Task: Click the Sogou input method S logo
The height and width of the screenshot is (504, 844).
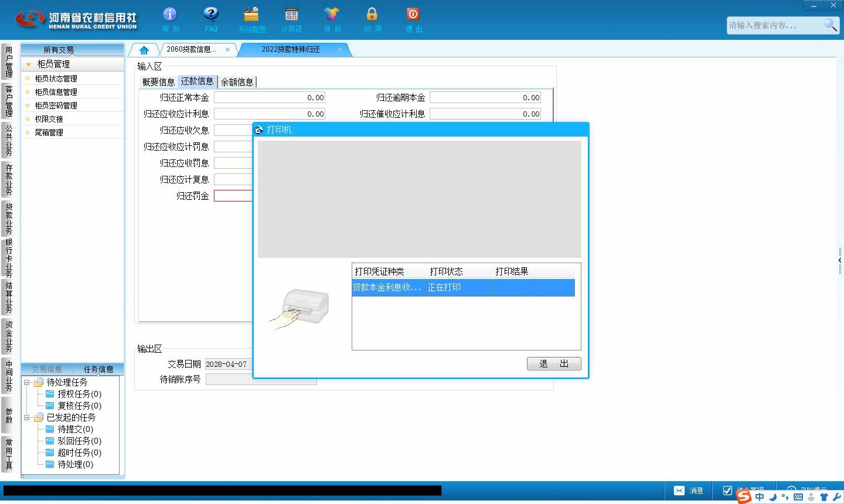Action: pos(744,496)
